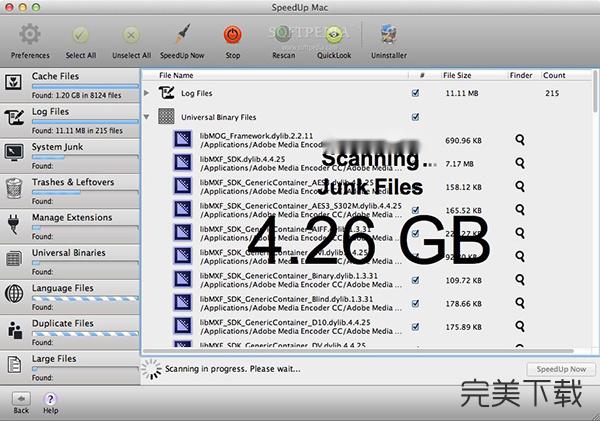Go Back using the arrow icon

click(x=21, y=399)
